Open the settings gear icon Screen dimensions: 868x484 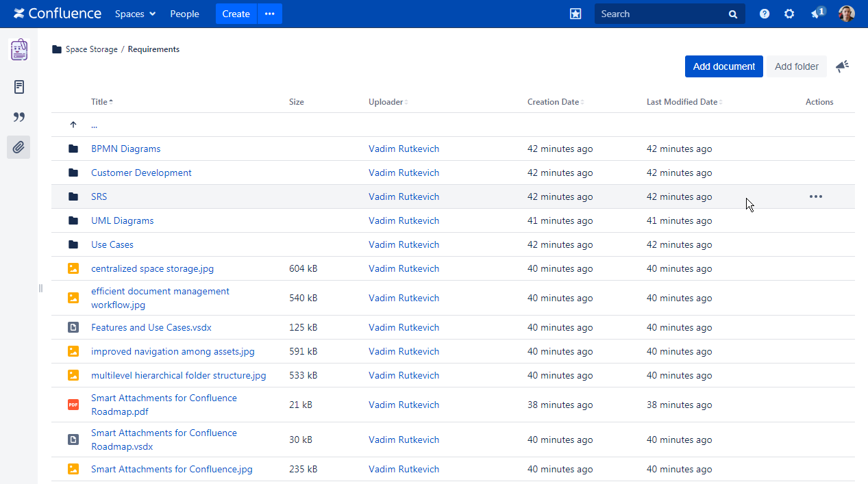click(x=789, y=14)
